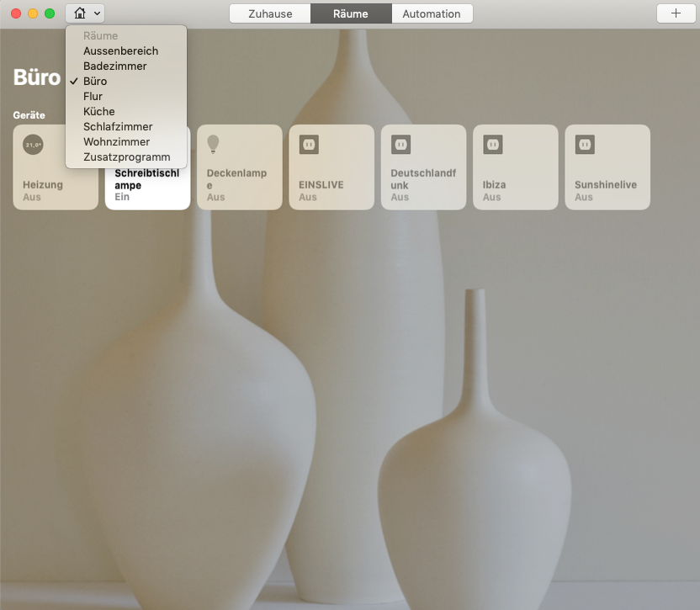The height and width of the screenshot is (610, 700).
Task: Choose Zusatzprogramm from the rooms menu
Action: click(126, 157)
